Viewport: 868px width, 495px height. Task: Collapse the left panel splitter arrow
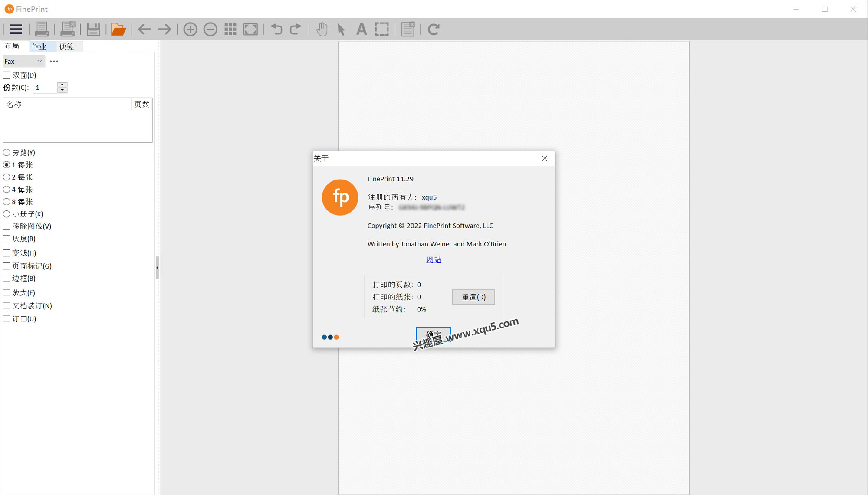[x=157, y=268]
